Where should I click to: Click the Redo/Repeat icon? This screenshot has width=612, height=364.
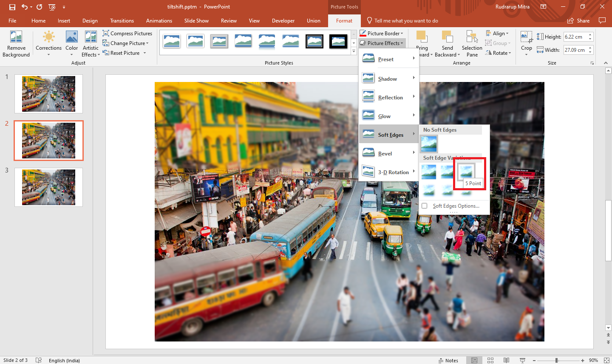point(39,7)
